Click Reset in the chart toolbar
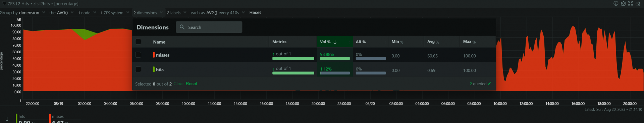 (255, 13)
